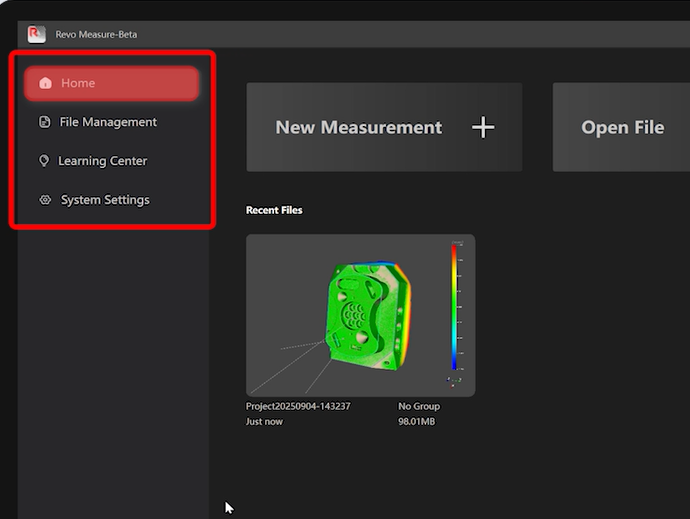The image size is (690, 519).
Task: Click the Open File button
Action: [x=621, y=127]
